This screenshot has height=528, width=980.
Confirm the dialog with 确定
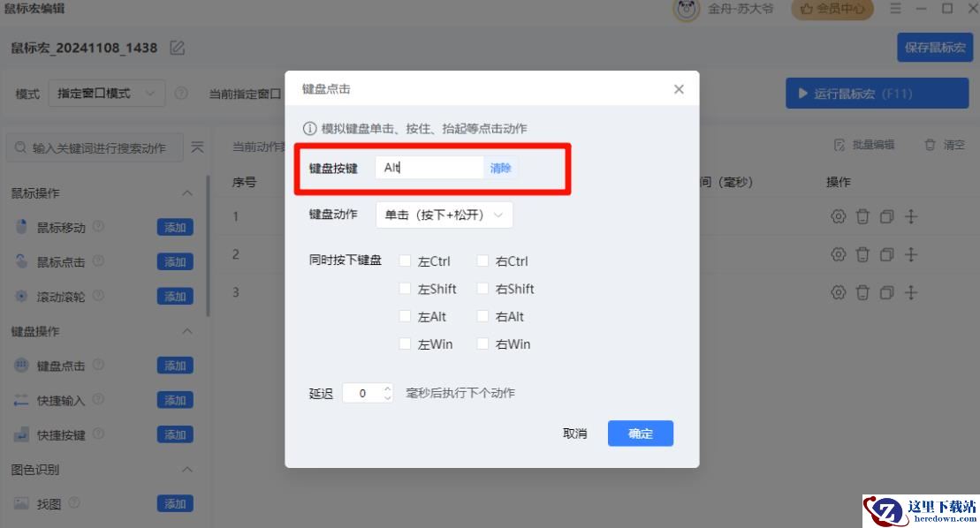tap(640, 434)
